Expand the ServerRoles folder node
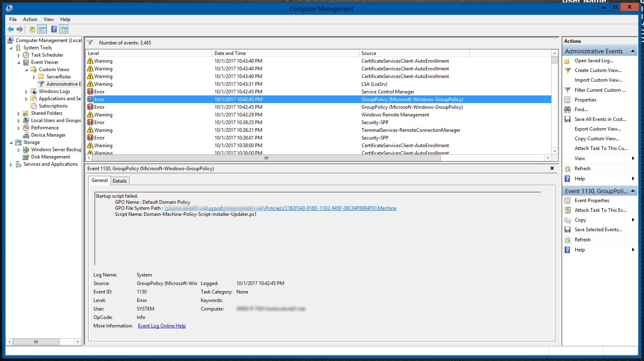Image resolution: width=644 pixels, height=361 pixels. 34,77
